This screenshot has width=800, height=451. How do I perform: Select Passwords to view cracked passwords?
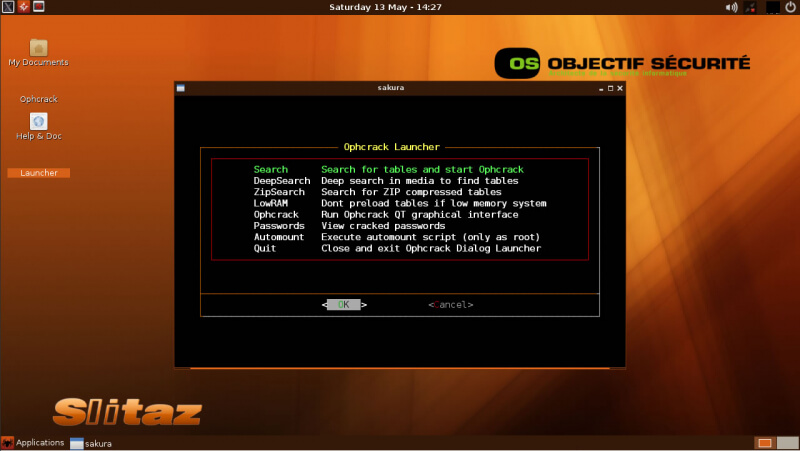(x=349, y=226)
